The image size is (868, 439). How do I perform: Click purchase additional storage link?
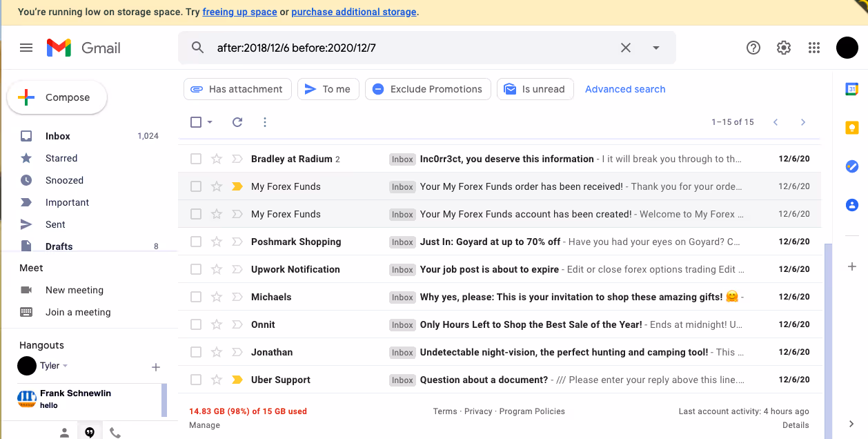(354, 12)
